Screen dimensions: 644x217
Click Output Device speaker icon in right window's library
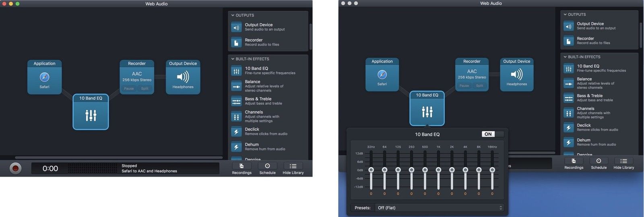tap(568, 27)
